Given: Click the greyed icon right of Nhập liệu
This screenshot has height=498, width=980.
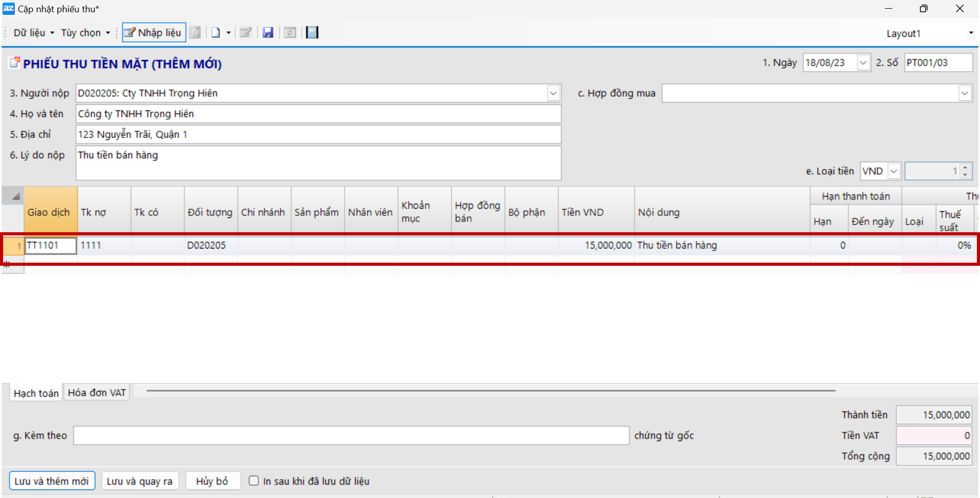Looking at the screenshot, I should click(x=195, y=33).
